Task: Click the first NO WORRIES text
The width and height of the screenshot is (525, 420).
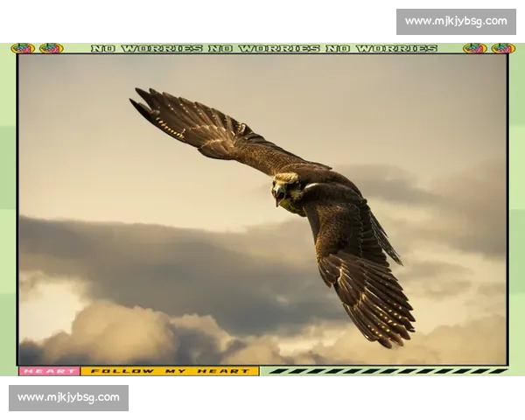Action: click(x=146, y=48)
